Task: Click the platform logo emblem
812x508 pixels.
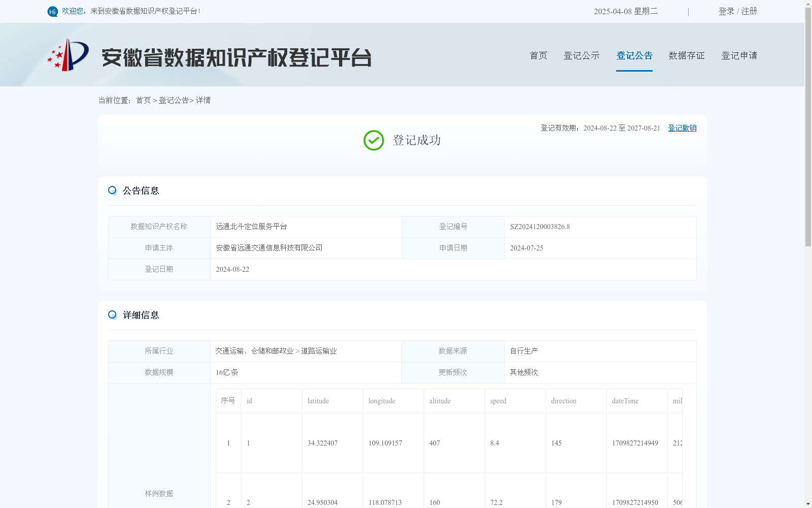Action: (68, 55)
